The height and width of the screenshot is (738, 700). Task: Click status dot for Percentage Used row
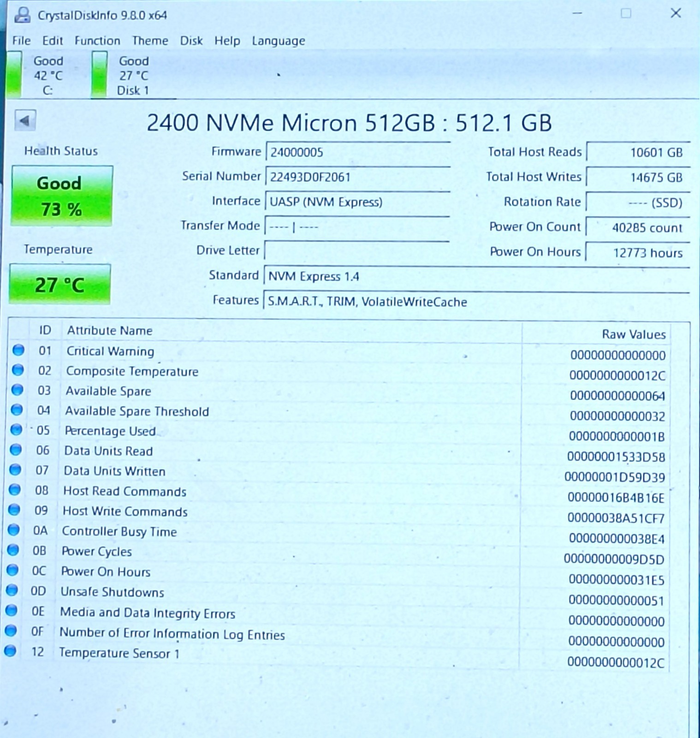pos(17,429)
